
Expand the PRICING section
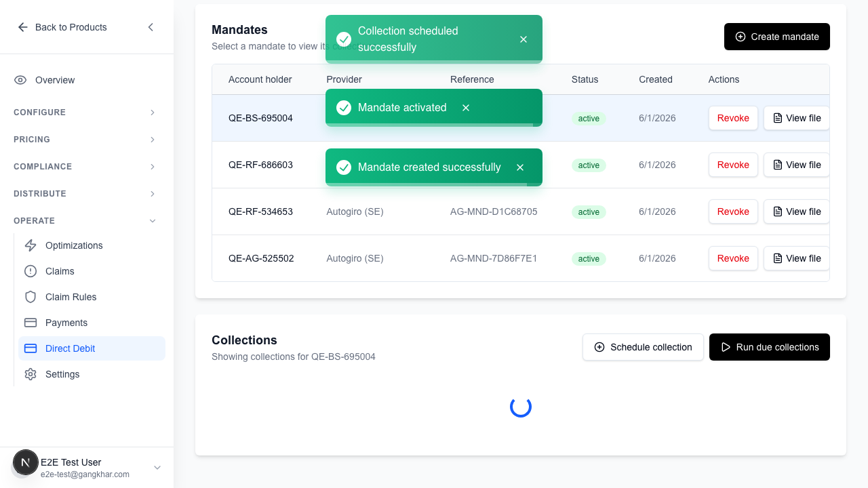pos(85,140)
